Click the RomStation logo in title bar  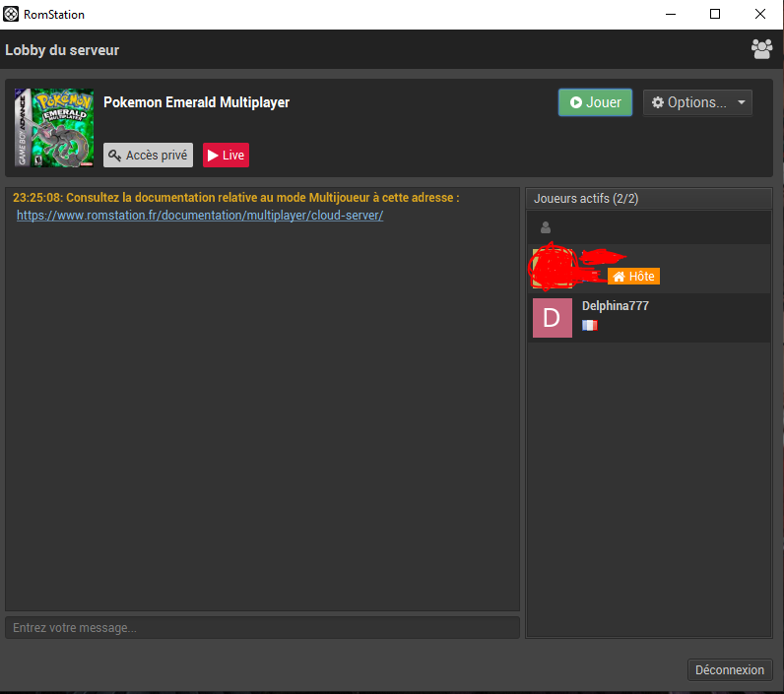tap(11, 14)
